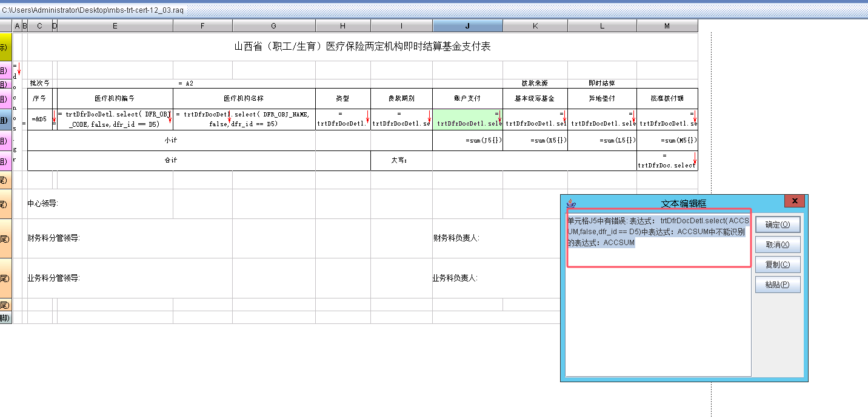Select column header L
Screen dimensions: 868x418
[x=602, y=25]
